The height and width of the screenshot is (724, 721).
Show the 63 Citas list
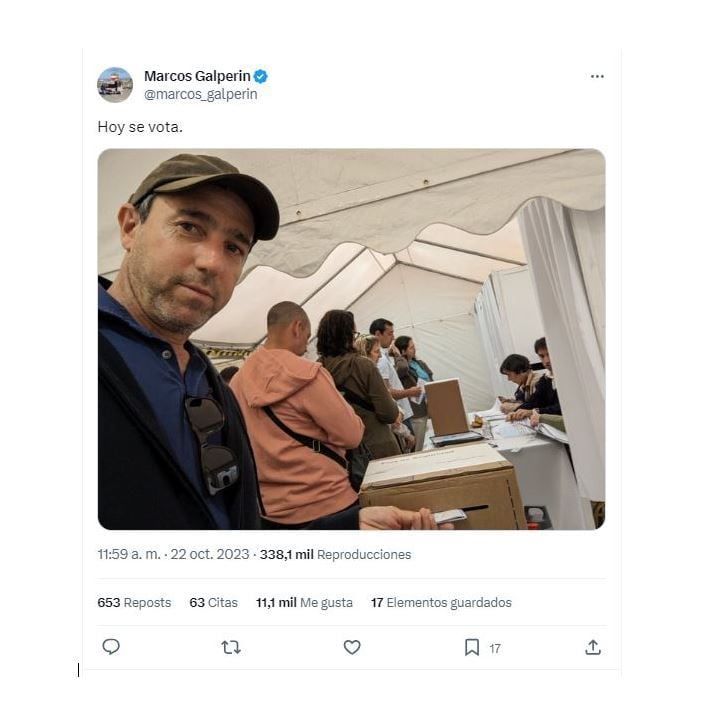coord(213,602)
